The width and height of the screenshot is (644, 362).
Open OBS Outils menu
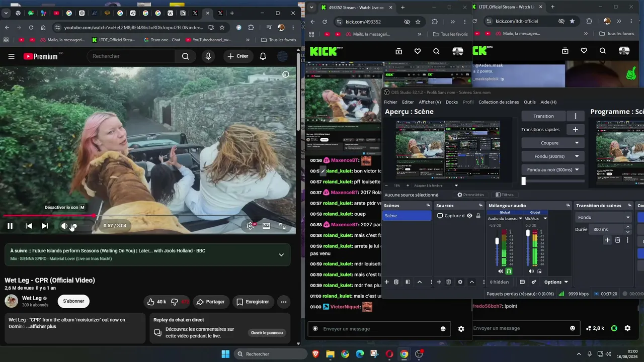530,102
